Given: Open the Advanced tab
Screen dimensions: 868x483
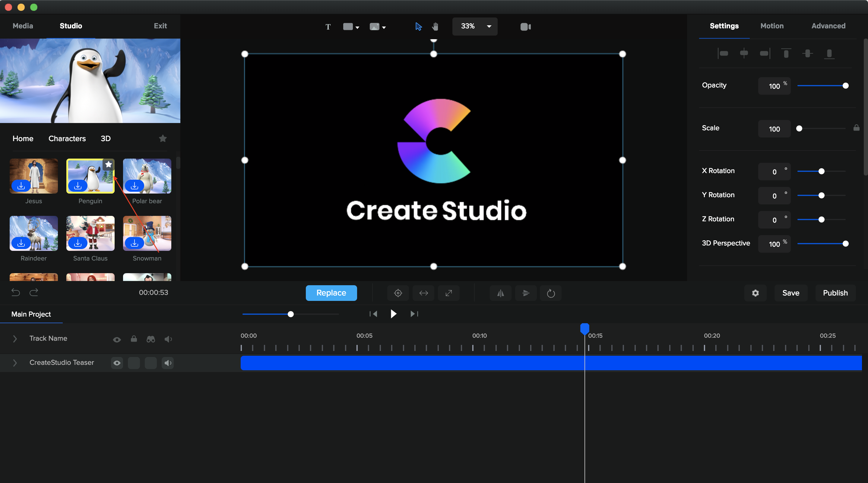Looking at the screenshot, I should pos(828,26).
